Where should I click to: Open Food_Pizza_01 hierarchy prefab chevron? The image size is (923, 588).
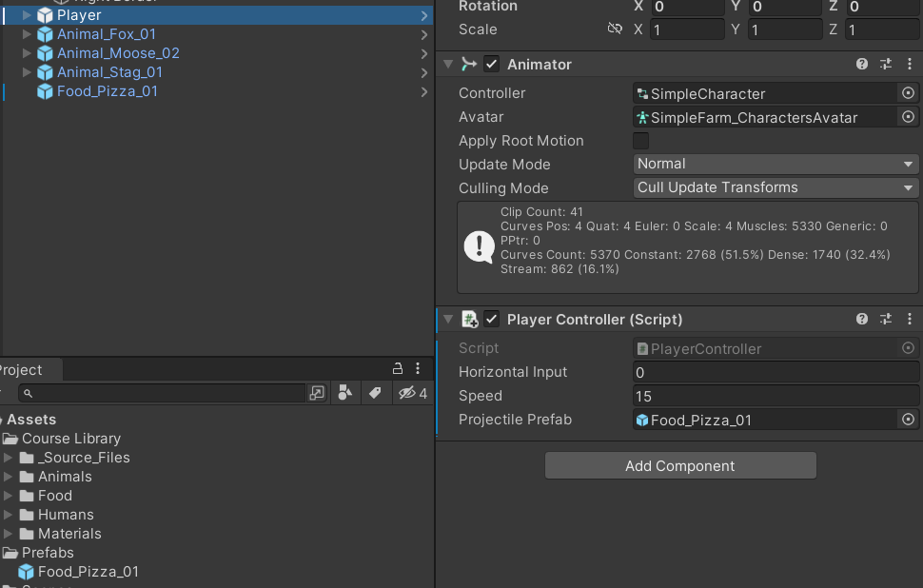423,92
